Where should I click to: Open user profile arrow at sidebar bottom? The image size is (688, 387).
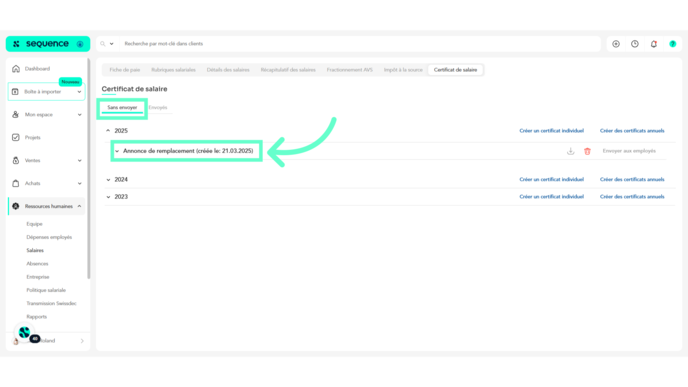[82, 341]
